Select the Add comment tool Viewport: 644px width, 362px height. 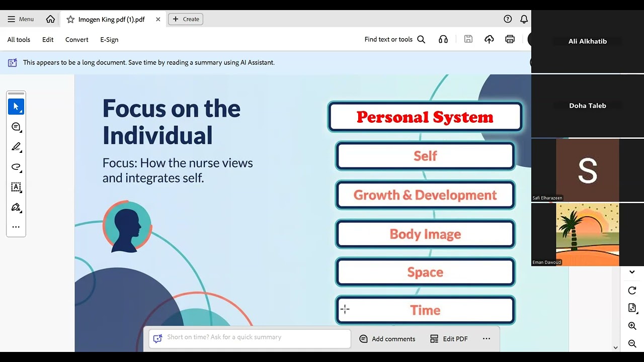point(16,127)
